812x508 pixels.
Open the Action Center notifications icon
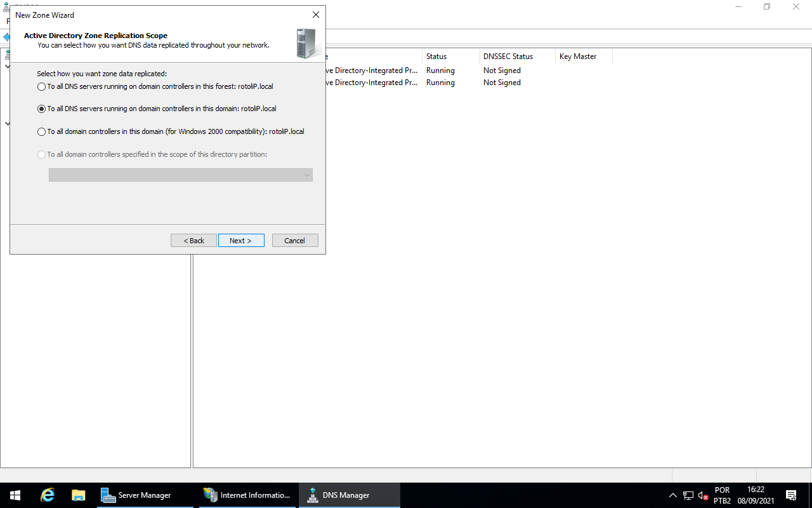[791, 495]
